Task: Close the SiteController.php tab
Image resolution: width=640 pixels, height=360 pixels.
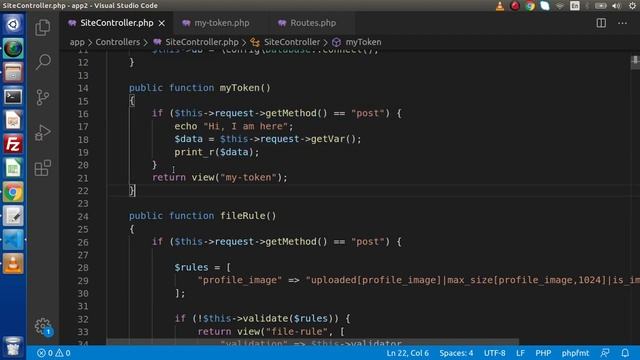Action: click(x=162, y=23)
